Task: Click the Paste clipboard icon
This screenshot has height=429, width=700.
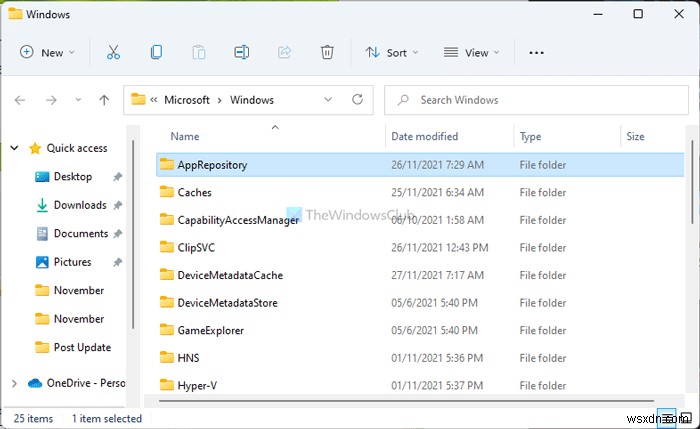Action: (199, 52)
